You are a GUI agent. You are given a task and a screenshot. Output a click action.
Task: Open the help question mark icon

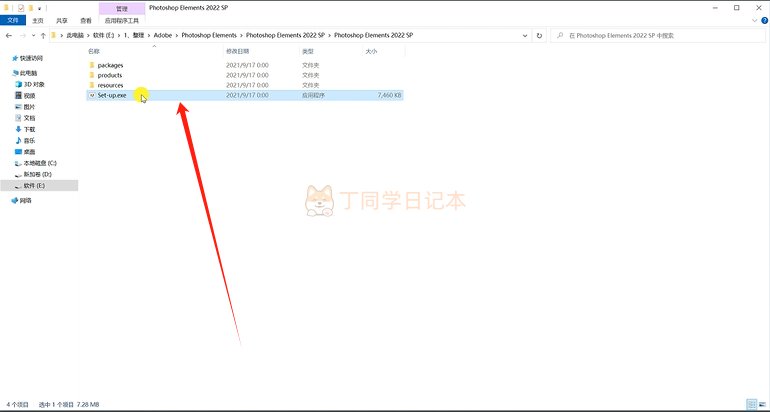tap(765, 21)
